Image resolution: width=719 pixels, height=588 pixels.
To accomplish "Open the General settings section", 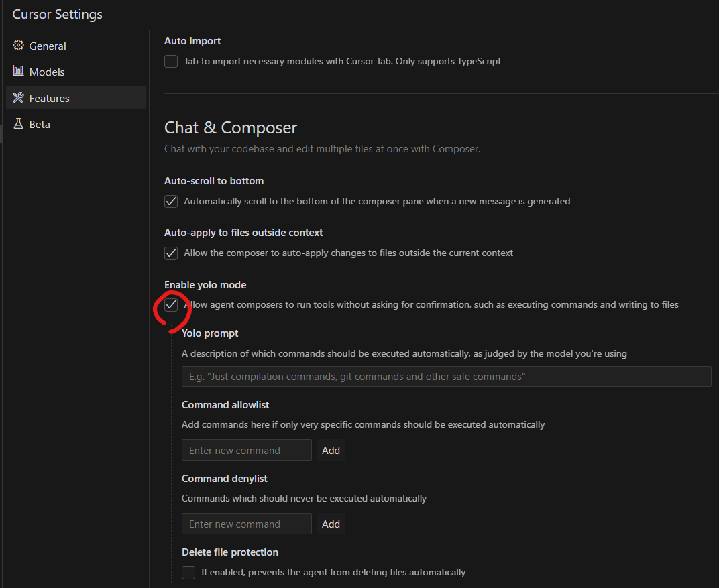I will click(x=47, y=46).
